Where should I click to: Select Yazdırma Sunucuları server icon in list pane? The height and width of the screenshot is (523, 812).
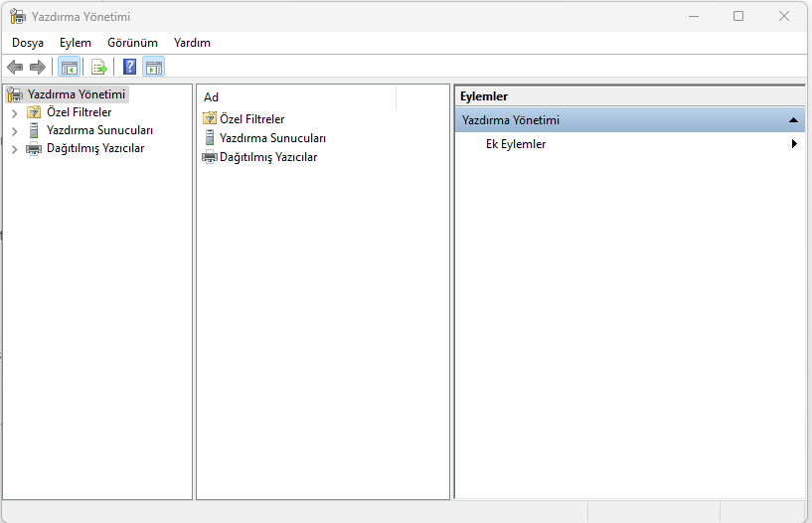[209, 138]
